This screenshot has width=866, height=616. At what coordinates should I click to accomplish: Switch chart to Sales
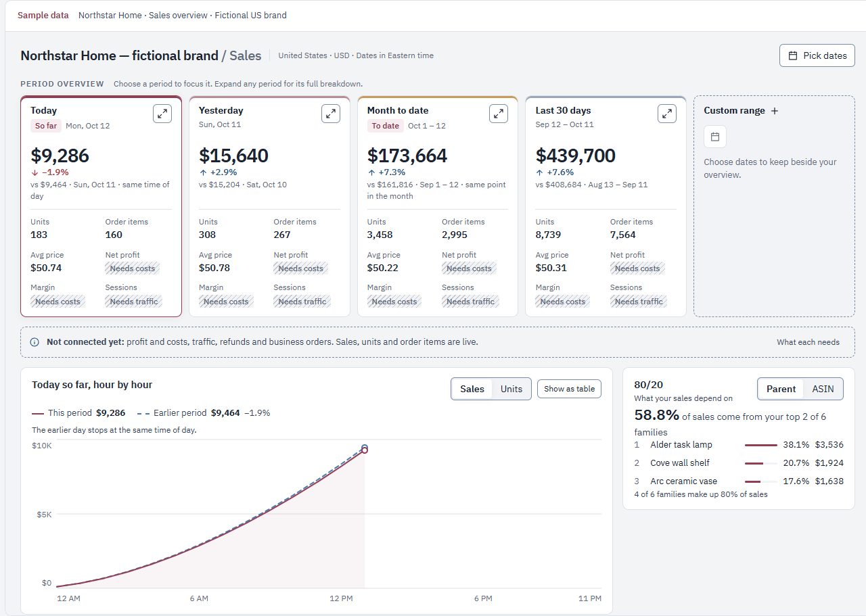(x=472, y=389)
